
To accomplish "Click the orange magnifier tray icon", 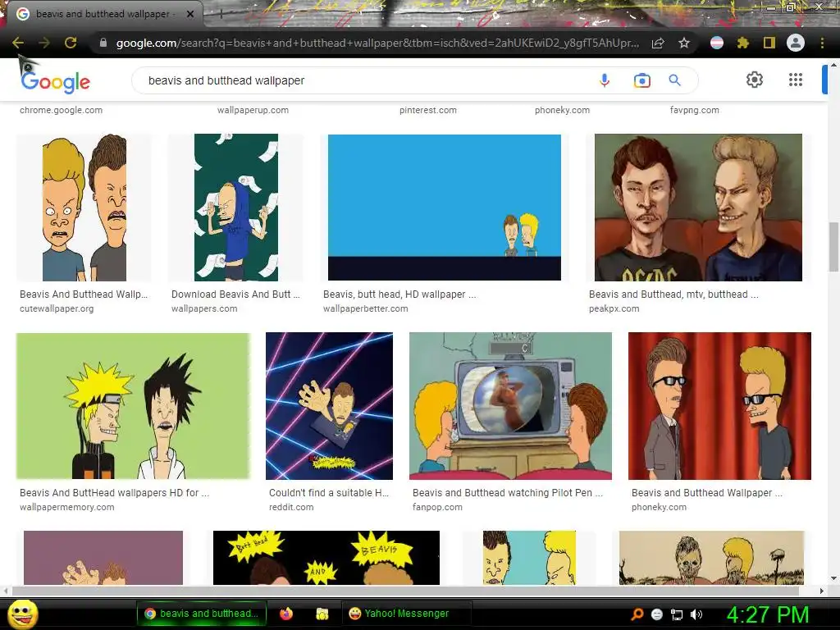I will (637, 614).
